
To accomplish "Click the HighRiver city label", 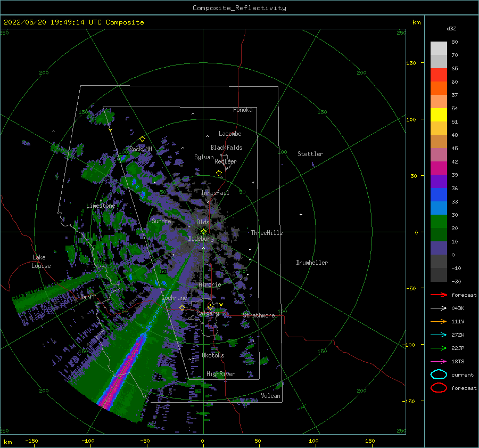I will (221, 374).
